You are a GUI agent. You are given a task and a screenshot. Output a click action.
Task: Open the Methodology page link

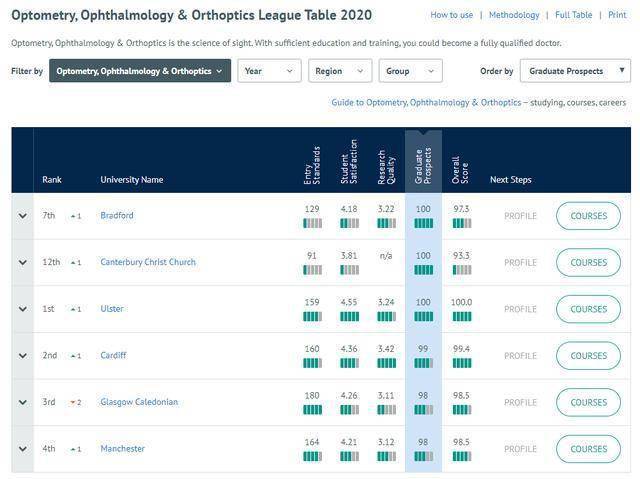[514, 15]
